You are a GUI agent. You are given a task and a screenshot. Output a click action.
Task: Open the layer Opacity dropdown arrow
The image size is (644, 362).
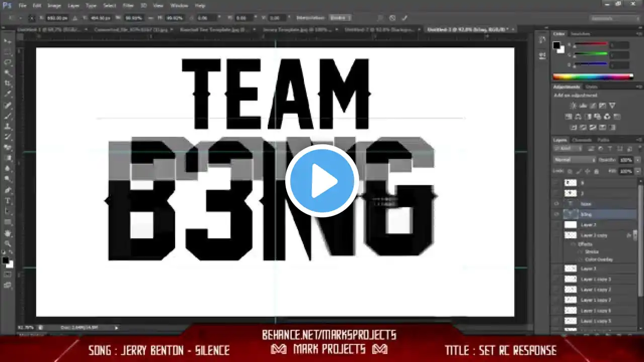coord(637,160)
